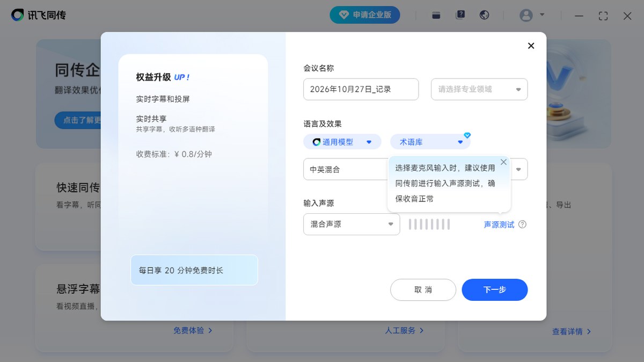Click 取消 button
This screenshot has width=644, height=362.
coord(423,289)
